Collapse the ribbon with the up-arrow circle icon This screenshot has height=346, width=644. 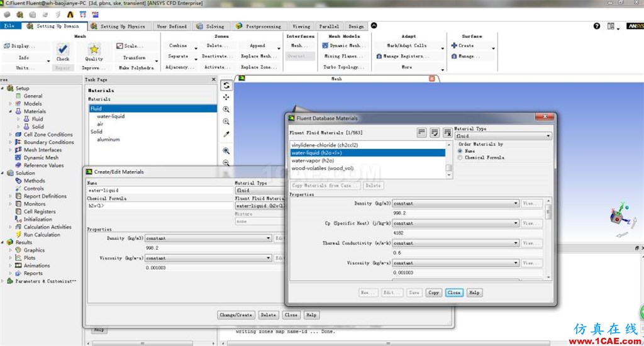[x=374, y=25]
